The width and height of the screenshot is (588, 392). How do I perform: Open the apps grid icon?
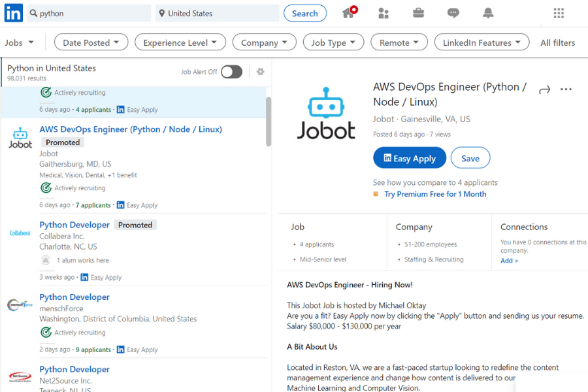tap(559, 12)
